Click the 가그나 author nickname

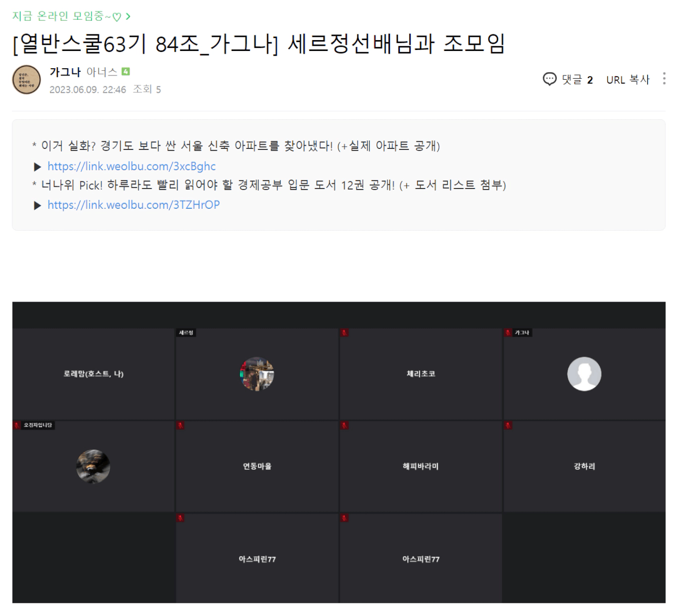coord(65,72)
